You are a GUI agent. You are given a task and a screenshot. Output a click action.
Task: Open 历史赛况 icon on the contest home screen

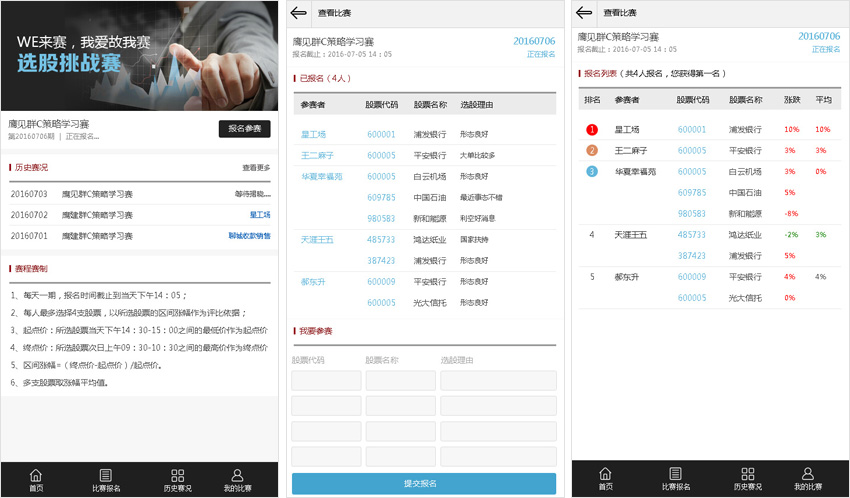[177, 479]
